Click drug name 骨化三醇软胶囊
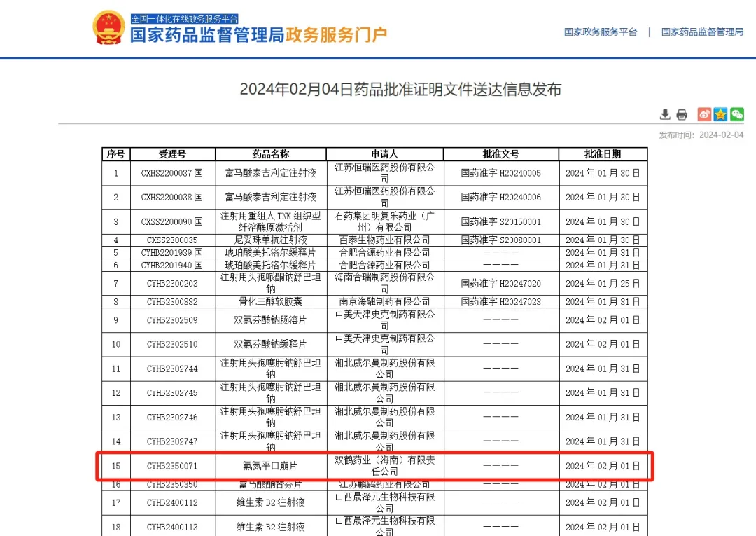Viewport: 756px width, 536px height. pos(271,302)
